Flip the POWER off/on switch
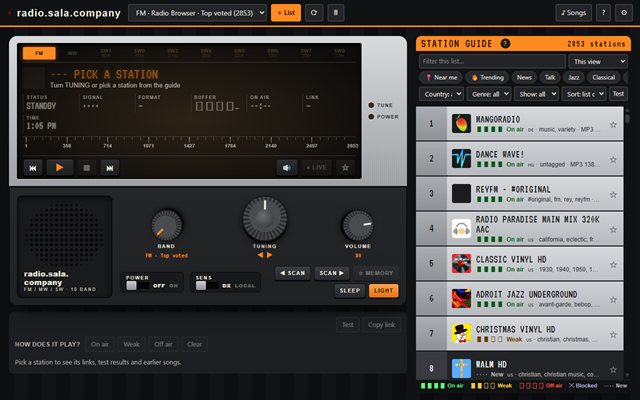The width and height of the screenshot is (640, 400). coord(138,286)
